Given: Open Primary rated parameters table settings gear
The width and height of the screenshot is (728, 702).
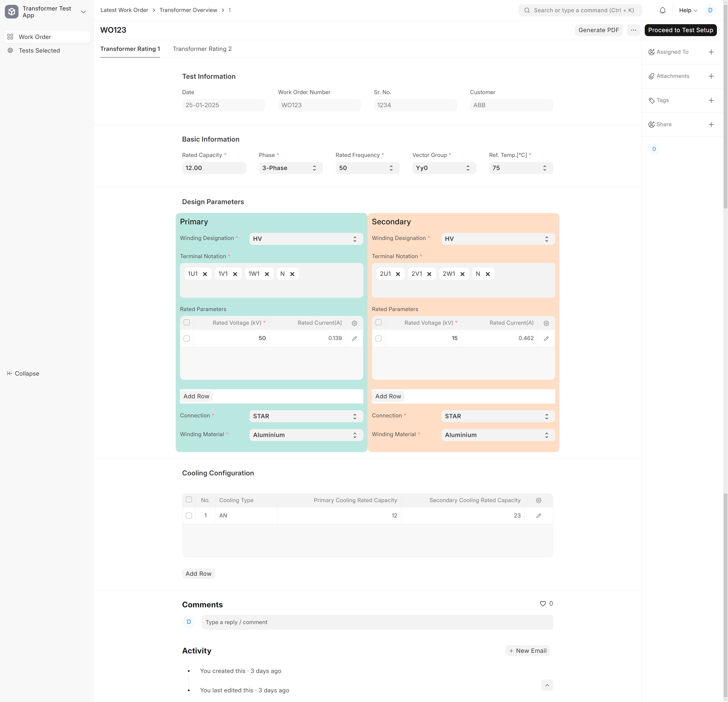Looking at the screenshot, I should 354,323.
